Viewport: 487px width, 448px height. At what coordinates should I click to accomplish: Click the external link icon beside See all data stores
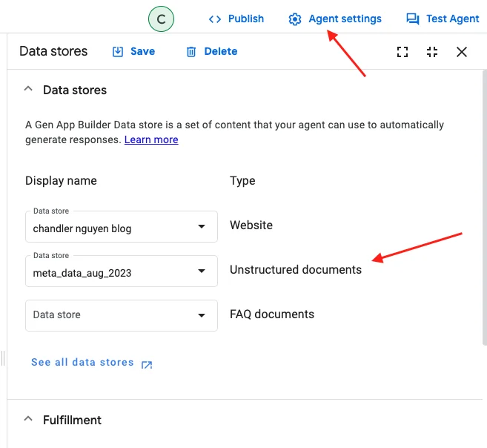click(147, 363)
